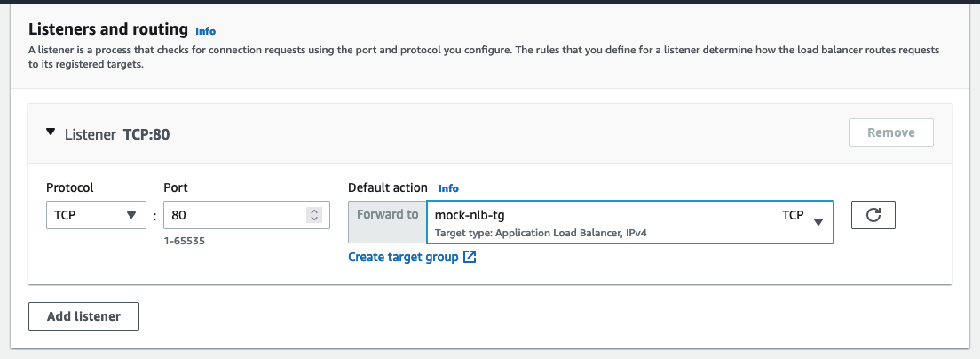Image resolution: width=980 pixels, height=359 pixels.
Task: Click the arrow next to TCP in target group selector
Action: [818, 222]
